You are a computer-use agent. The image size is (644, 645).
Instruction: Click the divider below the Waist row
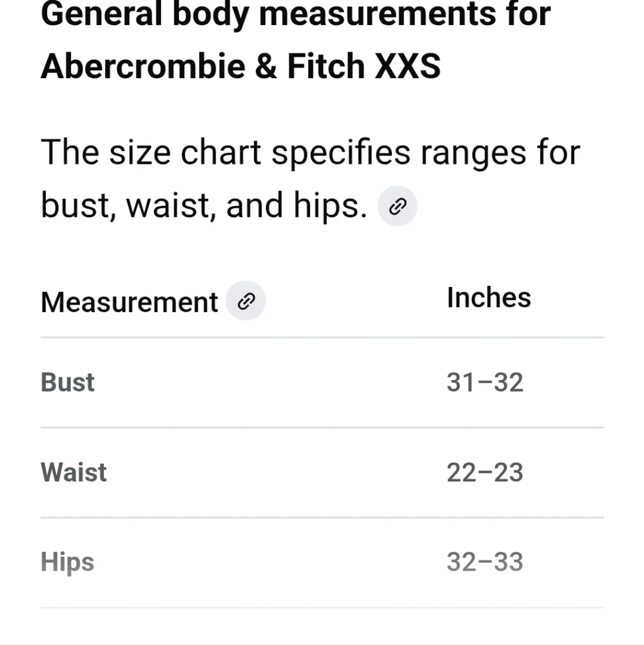322,517
